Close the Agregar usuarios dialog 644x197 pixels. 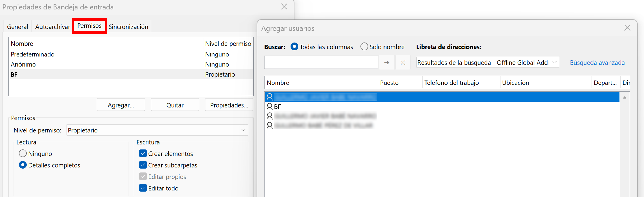(x=627, y=28)
